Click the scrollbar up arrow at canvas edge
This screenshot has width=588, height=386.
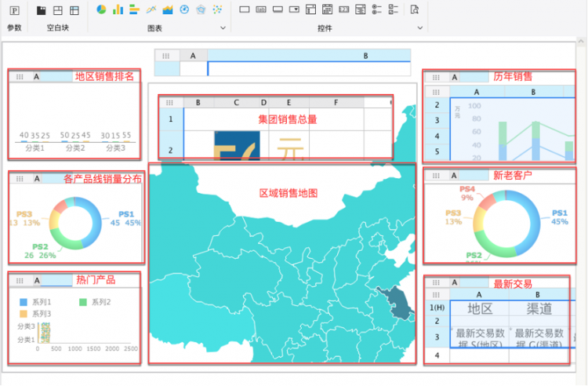pos(581,41)
